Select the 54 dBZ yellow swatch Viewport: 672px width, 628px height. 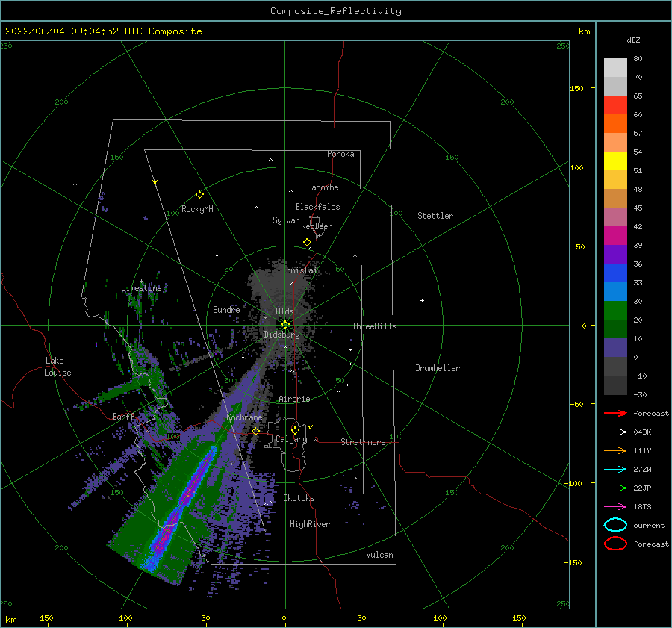(615, 161)
